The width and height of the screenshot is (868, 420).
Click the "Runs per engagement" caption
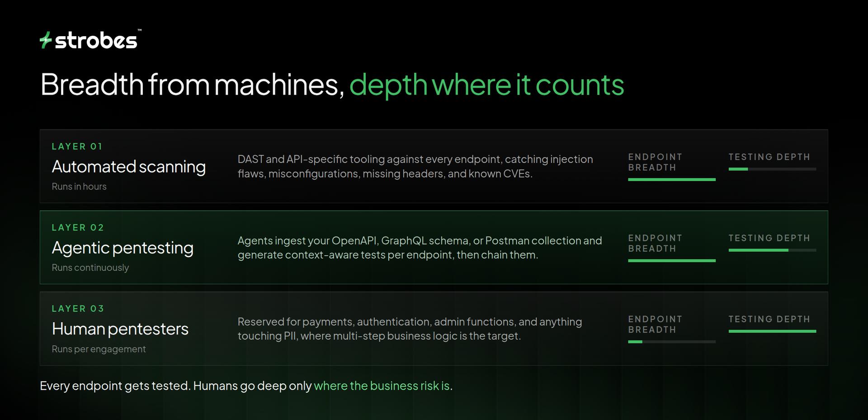click(x=99, y=349)
